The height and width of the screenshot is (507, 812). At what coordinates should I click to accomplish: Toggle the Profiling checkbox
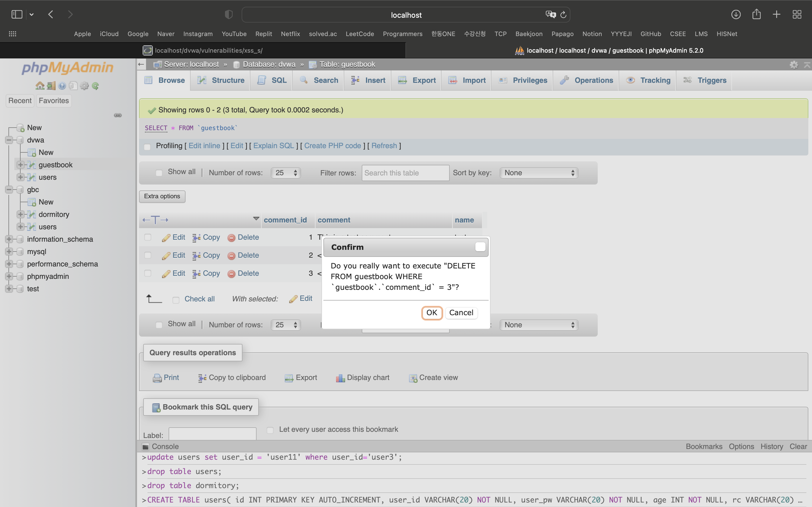click(147, 146)
